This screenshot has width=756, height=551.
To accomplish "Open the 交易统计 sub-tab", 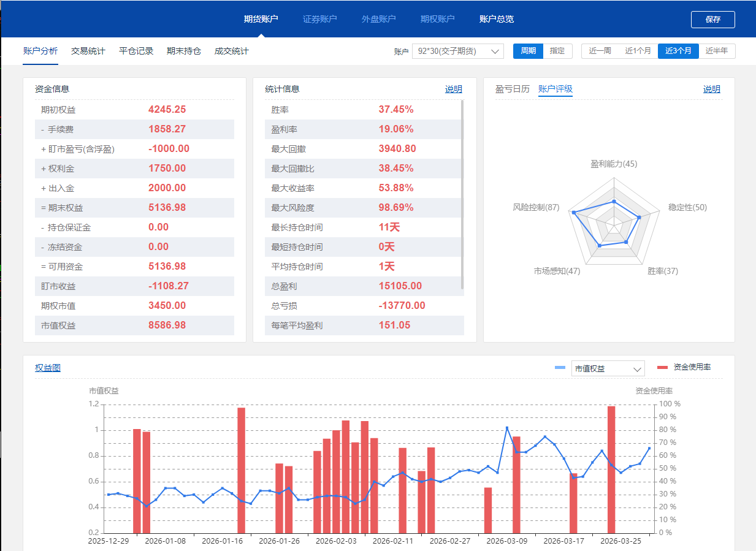I will click(x=88, y=51).
